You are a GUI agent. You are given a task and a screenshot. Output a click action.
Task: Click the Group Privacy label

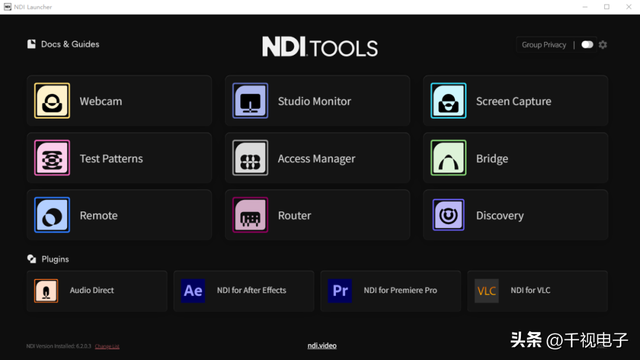coord(544,45)
